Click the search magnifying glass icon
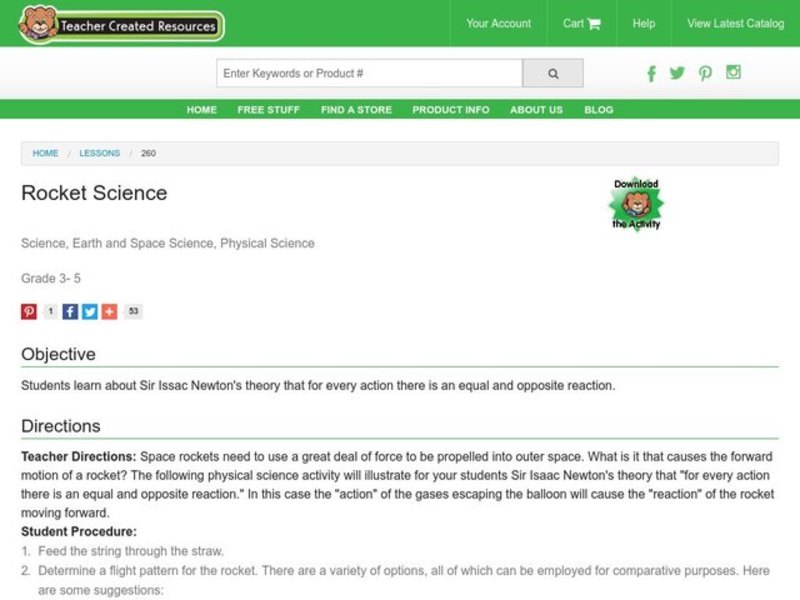This screenshot has width=800, height=600. (x=553, y=72)
